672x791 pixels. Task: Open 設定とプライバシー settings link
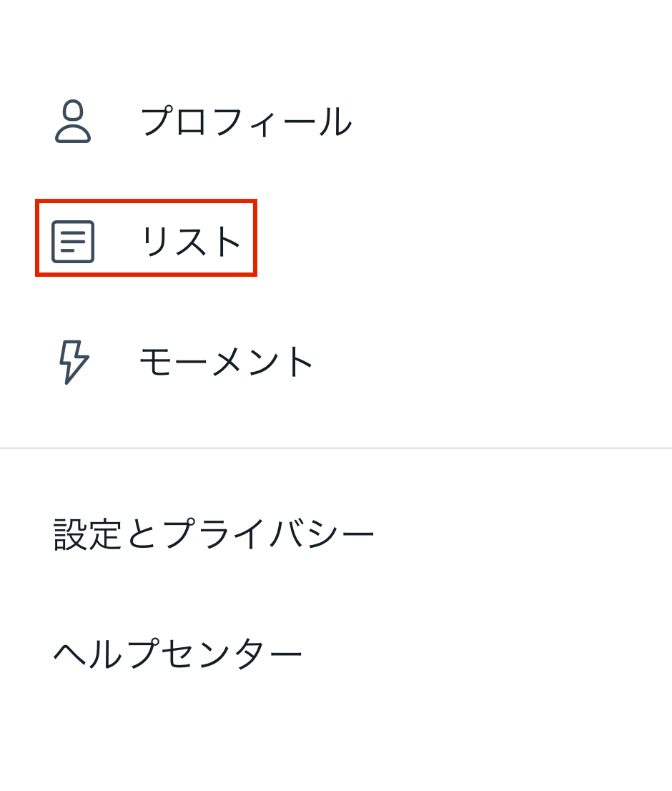(x=214, y=534)
